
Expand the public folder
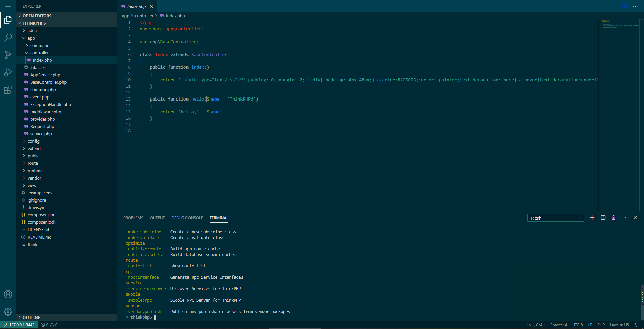(66, 156)
